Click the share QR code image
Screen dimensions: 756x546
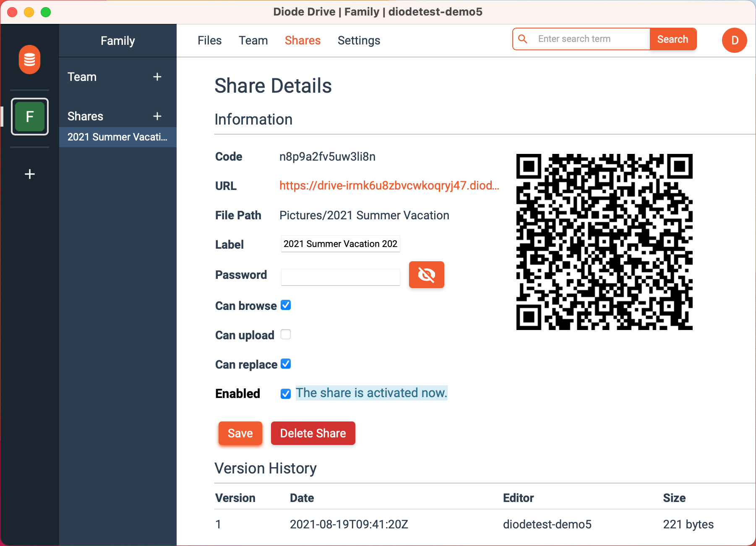pos(604,242)
